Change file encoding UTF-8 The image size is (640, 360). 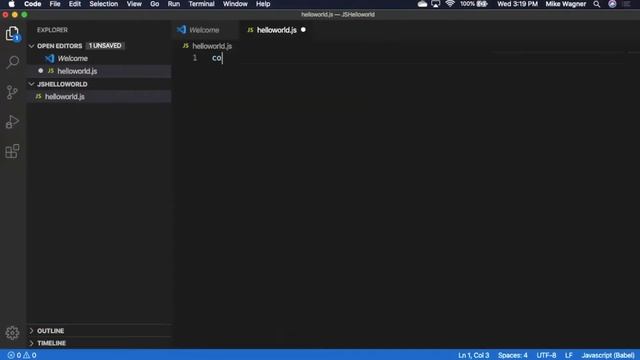click(546, 355)
